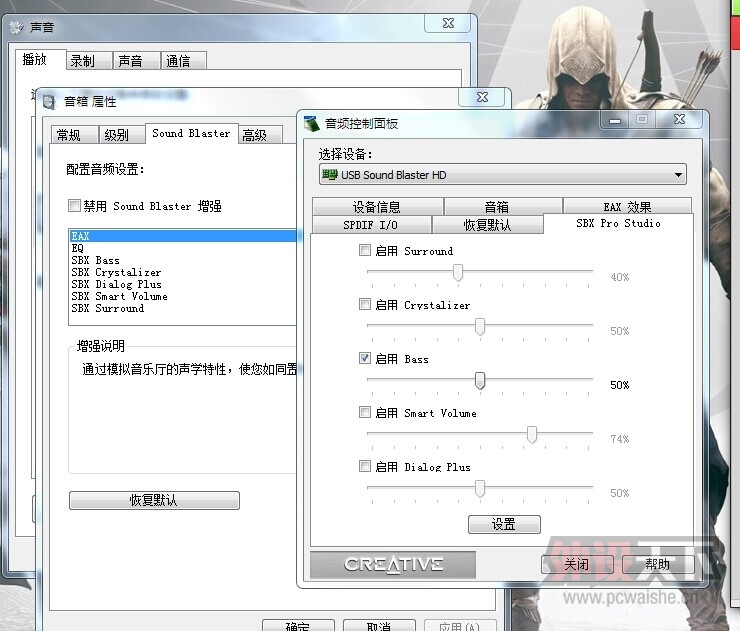
Task: Select SBX Crystalizer in enhancement list
Action: click(x=116, y=272)
